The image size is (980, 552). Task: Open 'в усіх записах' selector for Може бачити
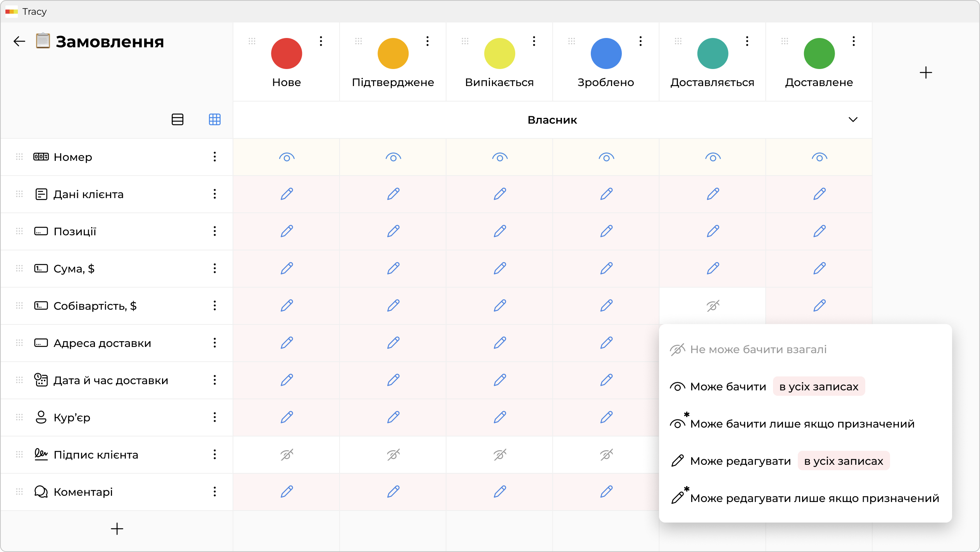tap(819, 386)
